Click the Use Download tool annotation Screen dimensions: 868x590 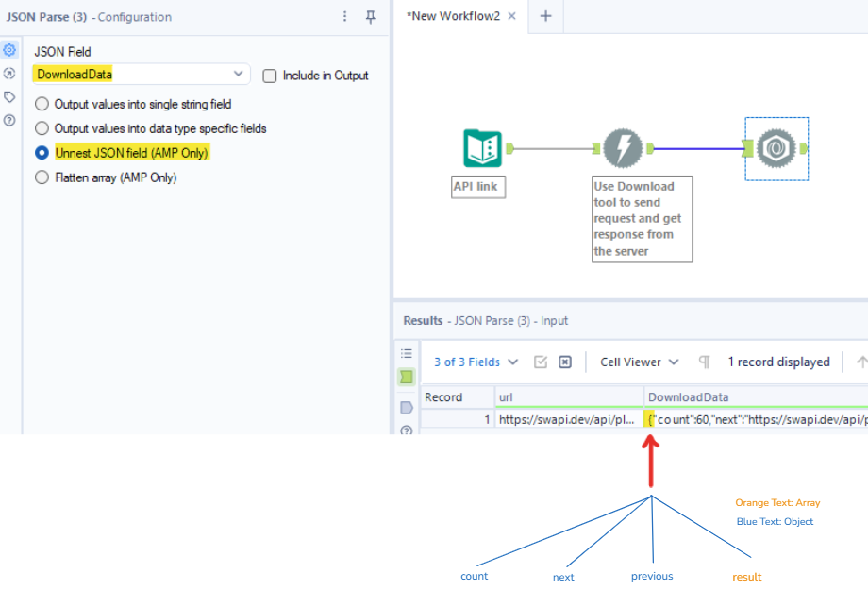[x=642, y=219]
